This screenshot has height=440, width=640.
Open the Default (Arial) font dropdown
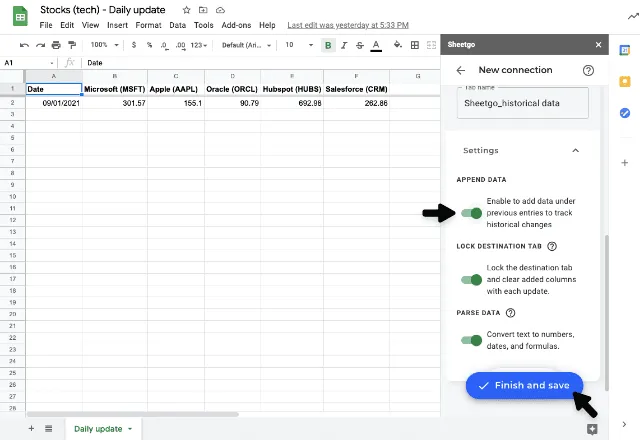pyautogui.click(x=246, y=45)
